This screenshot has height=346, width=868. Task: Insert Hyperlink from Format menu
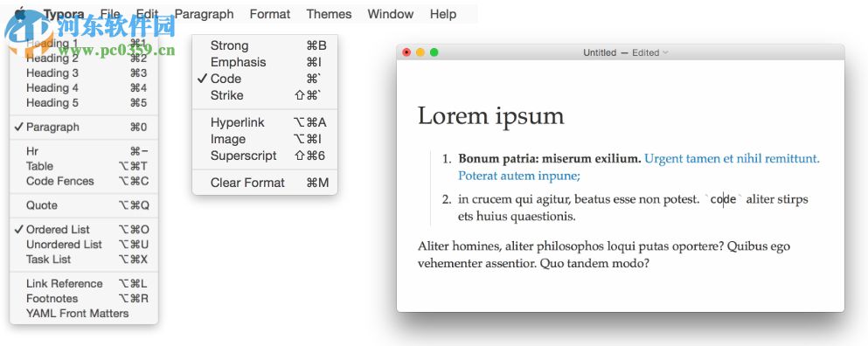click(265, 122)
